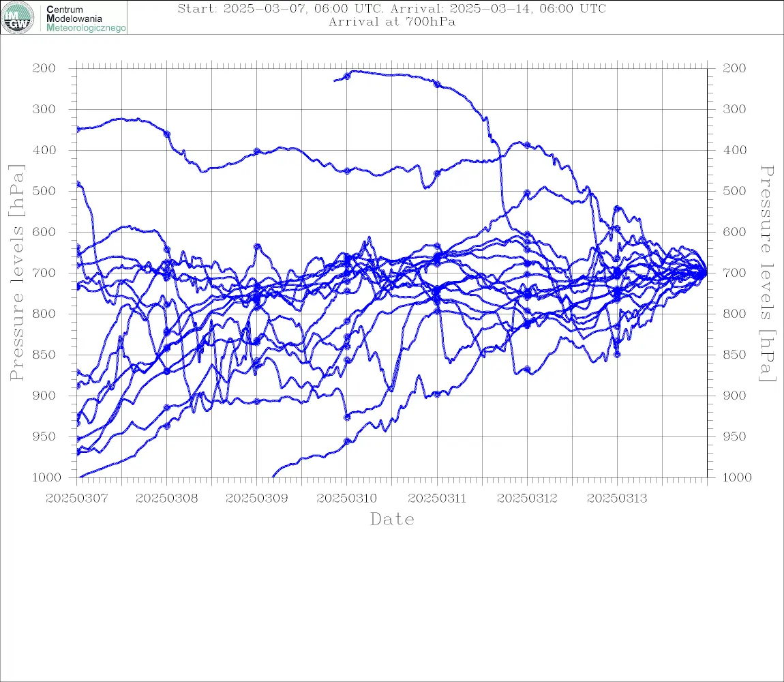Click the left axis 1000 label
784x682 pixels.
pyautogui.click(x=46, y=477)
